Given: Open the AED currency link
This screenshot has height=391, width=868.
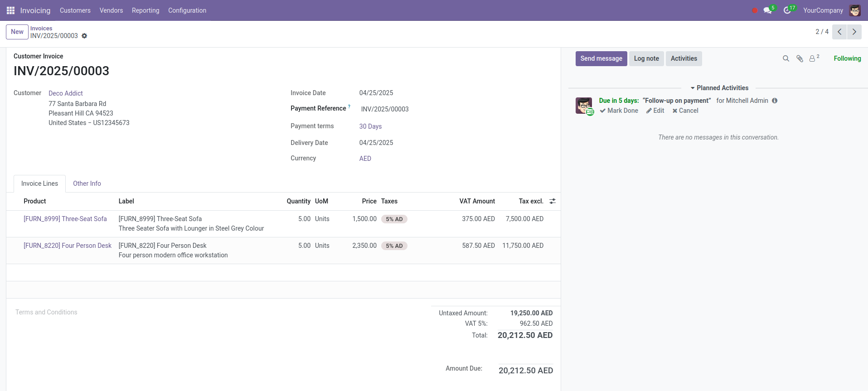Looking at the screenshot, I should (x=365, y=159).
